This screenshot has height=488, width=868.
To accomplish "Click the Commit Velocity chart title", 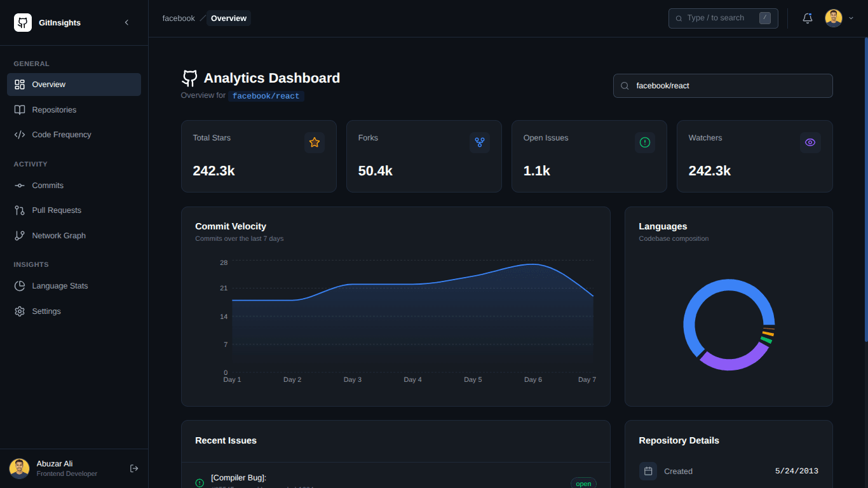I will point(231,226).
